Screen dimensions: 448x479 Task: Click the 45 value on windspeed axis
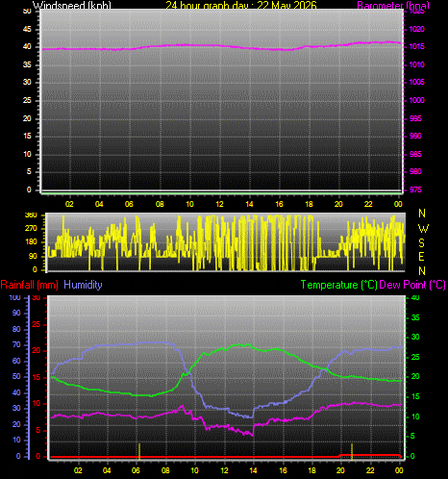click(x=27, y=30)
